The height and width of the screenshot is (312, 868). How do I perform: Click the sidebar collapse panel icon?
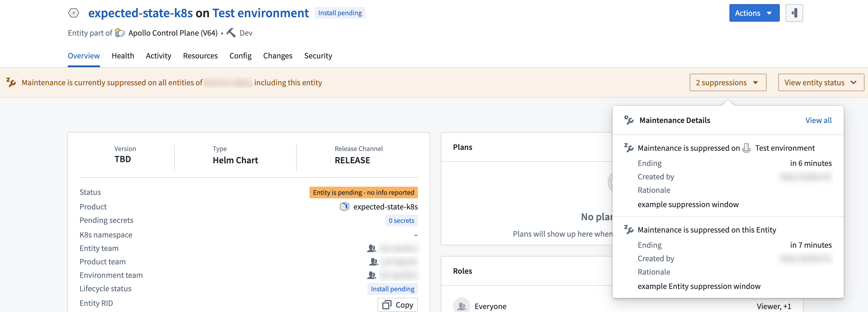pos(794,13)
